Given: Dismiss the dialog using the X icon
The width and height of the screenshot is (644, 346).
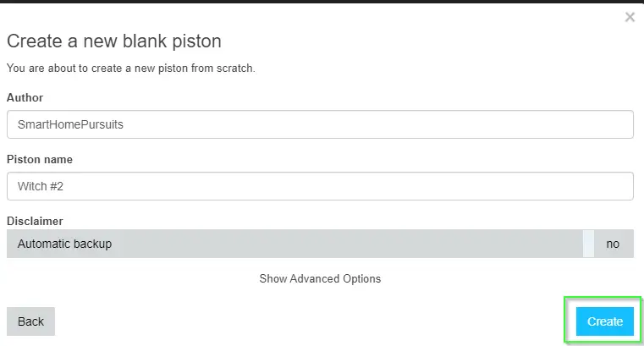Looking at the screenshot, I should [630, 17].
